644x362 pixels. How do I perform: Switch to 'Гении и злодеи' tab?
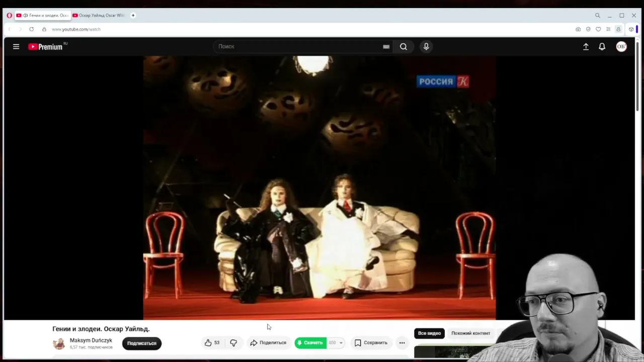42,16
